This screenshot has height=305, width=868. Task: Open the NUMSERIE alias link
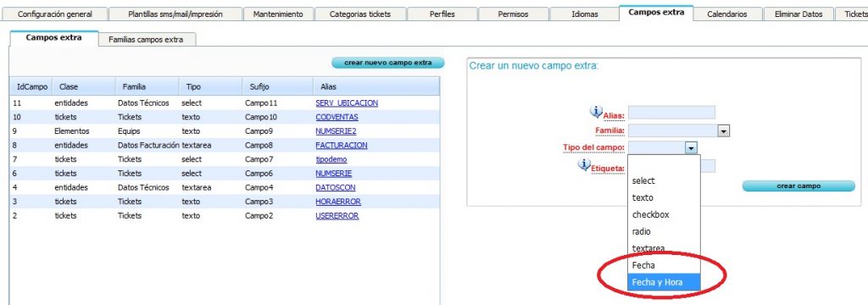pos(334,174)
